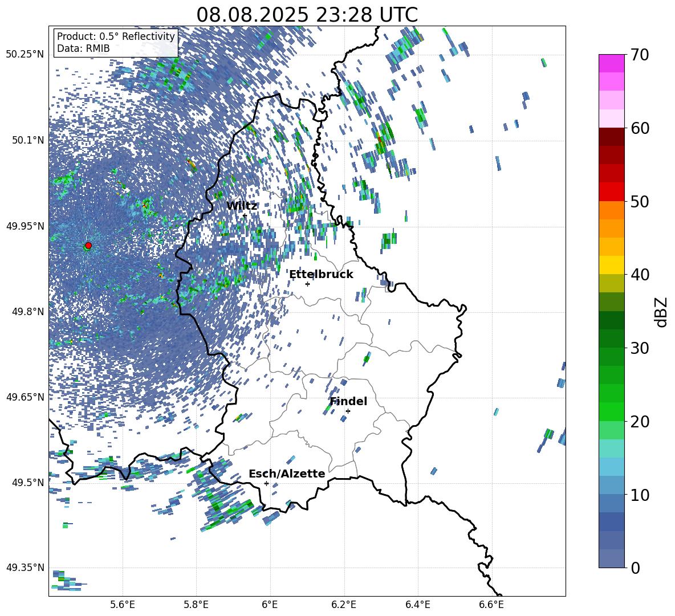This screenshot has width=675, height=616.
Task: Click the Esch/Alzette station cross marker
Action: 266,483
